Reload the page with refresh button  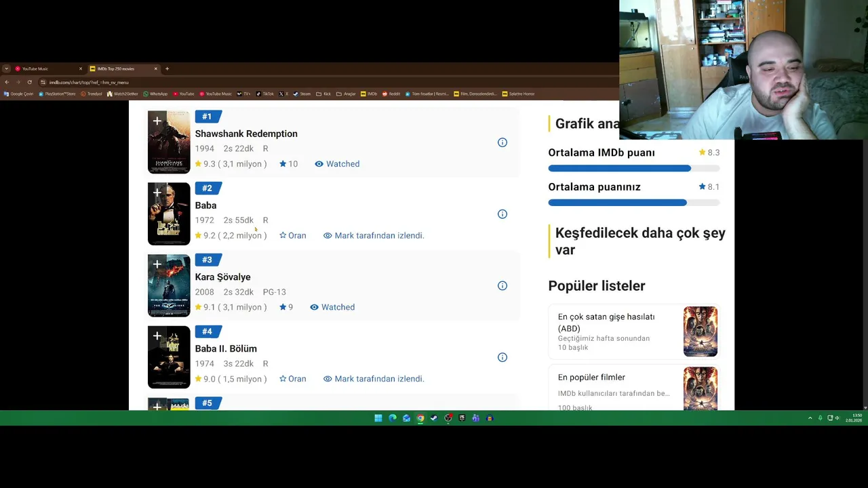(29, 82)
